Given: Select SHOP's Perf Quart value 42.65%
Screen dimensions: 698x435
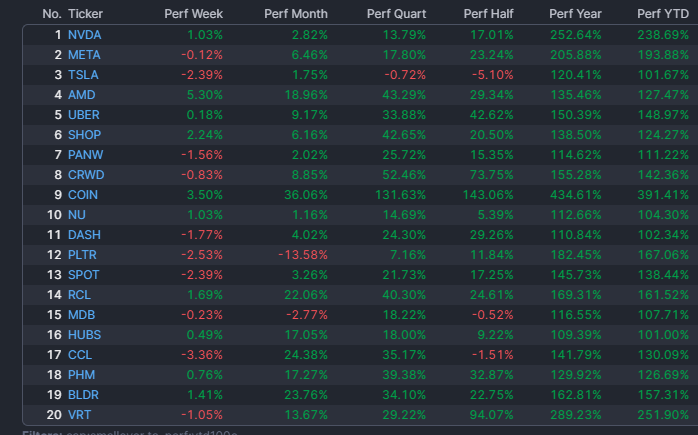Looking at the screenshot, I should click(x=404, y=135).
